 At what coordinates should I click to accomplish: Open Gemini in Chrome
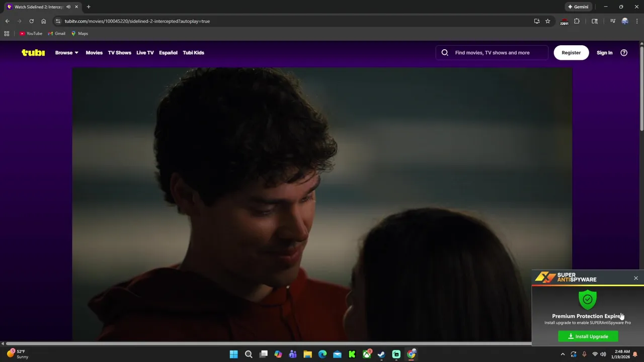578,7
